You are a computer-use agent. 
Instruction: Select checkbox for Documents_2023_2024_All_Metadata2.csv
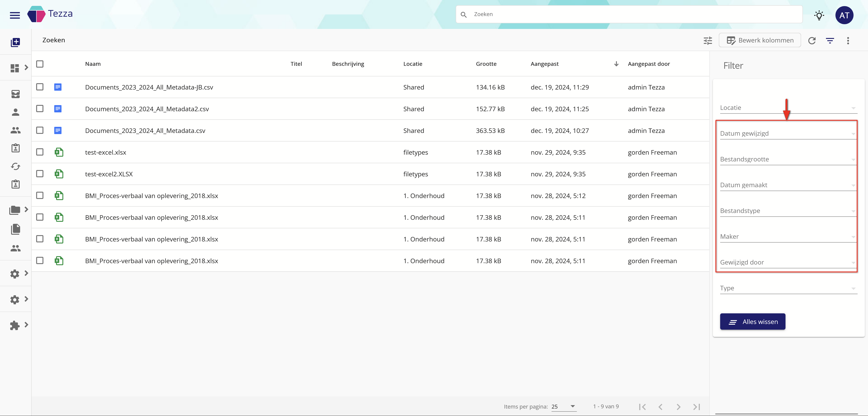40,109
